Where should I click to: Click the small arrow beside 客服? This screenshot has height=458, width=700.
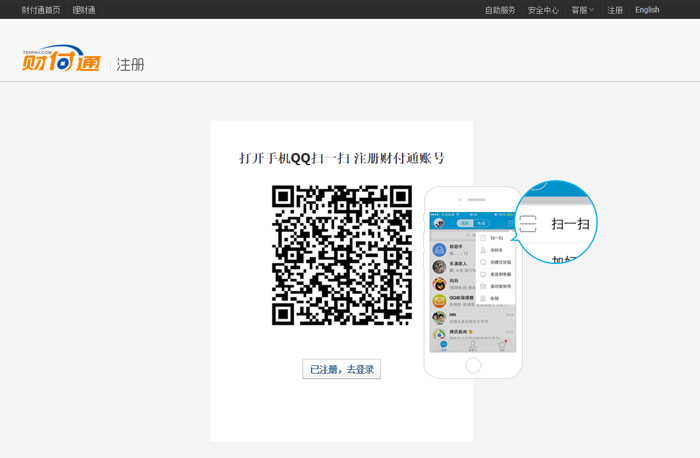[592, 10]
